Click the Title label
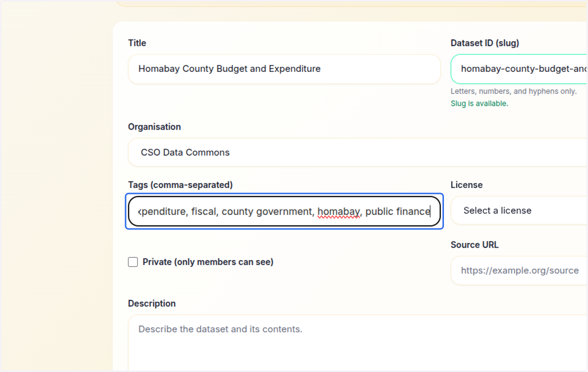588x372 pixels. coord(137,43)
